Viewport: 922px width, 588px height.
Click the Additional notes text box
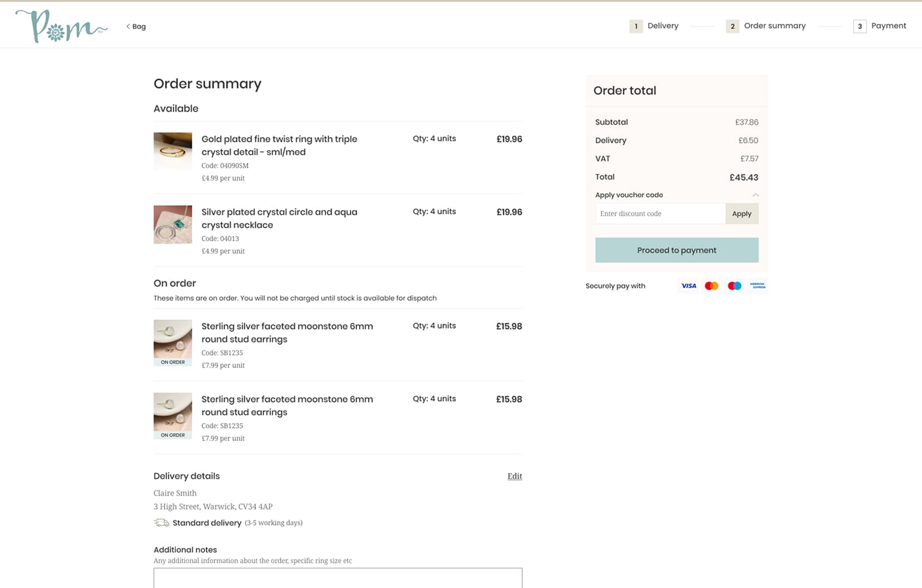coord(337,578)
